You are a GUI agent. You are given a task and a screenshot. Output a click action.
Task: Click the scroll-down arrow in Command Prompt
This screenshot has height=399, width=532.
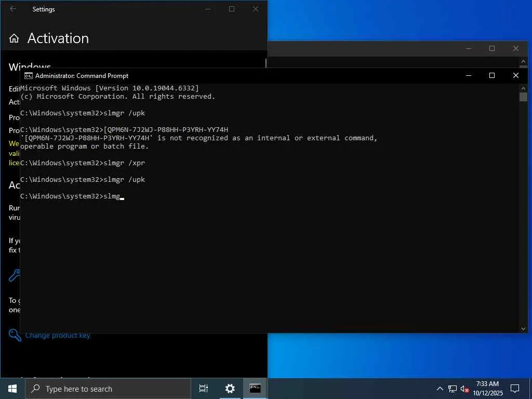pos(523,328)
